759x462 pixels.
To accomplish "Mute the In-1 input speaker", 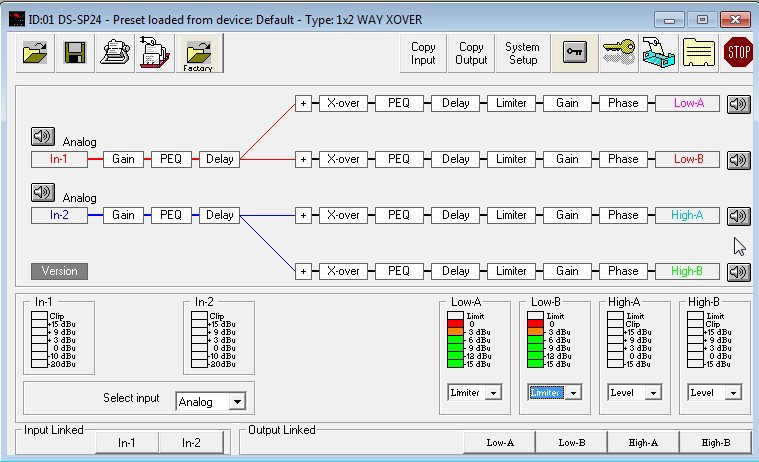I will point(43,137).
